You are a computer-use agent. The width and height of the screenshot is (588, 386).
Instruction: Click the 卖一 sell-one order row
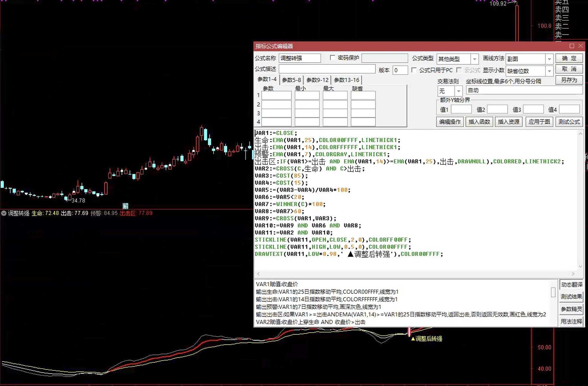pos(562,35)
